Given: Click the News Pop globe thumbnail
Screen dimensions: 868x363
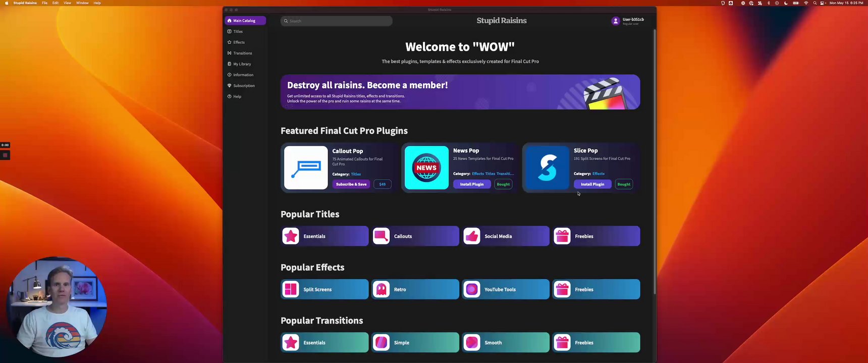Looking at the screenshot, I should 426,168.
